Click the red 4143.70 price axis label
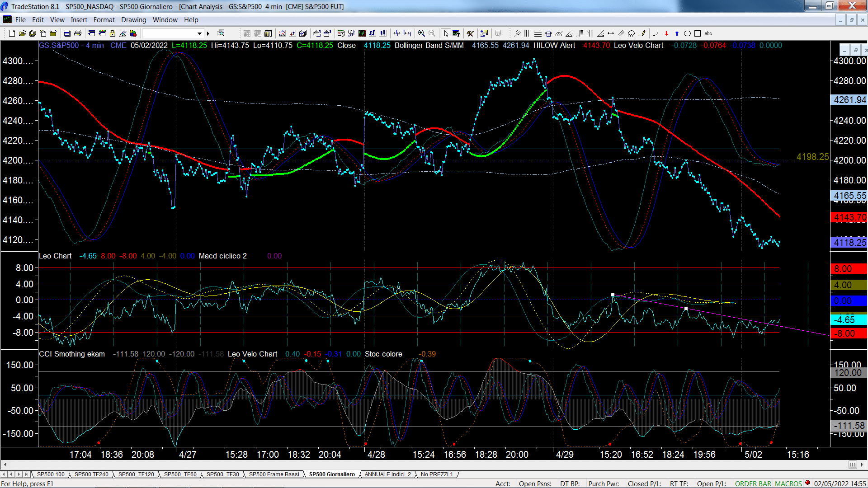The width and height of the screenshot is (868, 488). tap(849, 218)
